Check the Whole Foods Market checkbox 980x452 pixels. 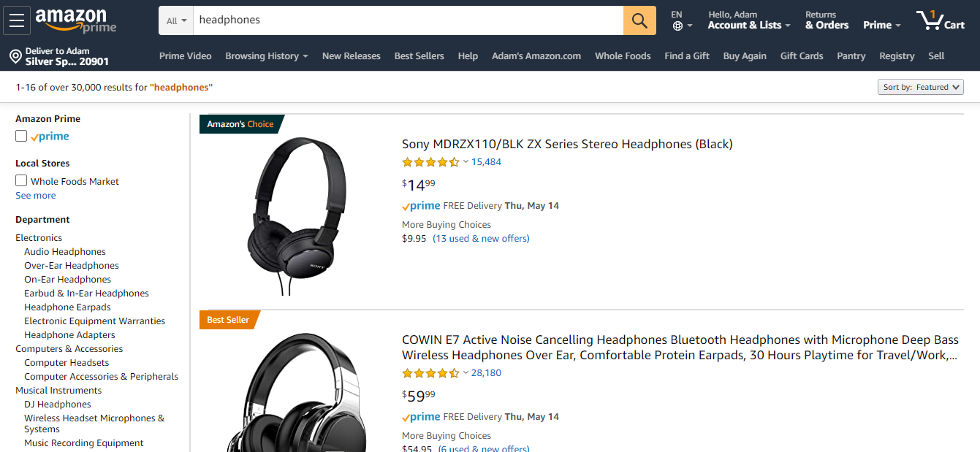pos(21,180)
